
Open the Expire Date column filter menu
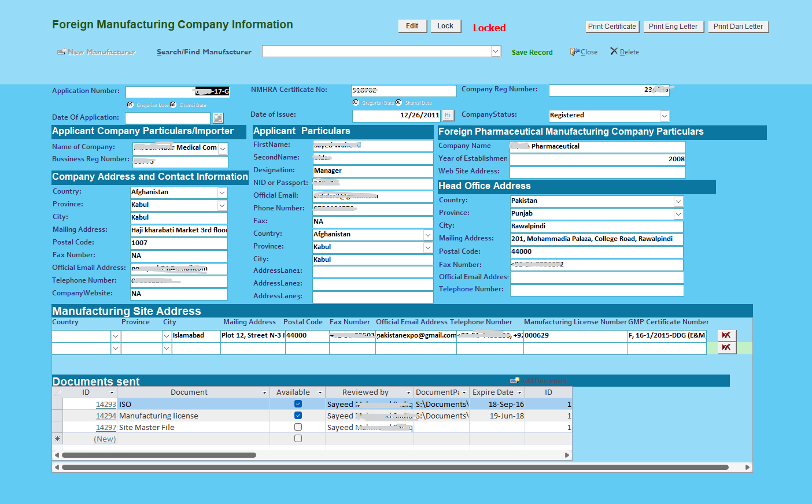coord(519,392)
